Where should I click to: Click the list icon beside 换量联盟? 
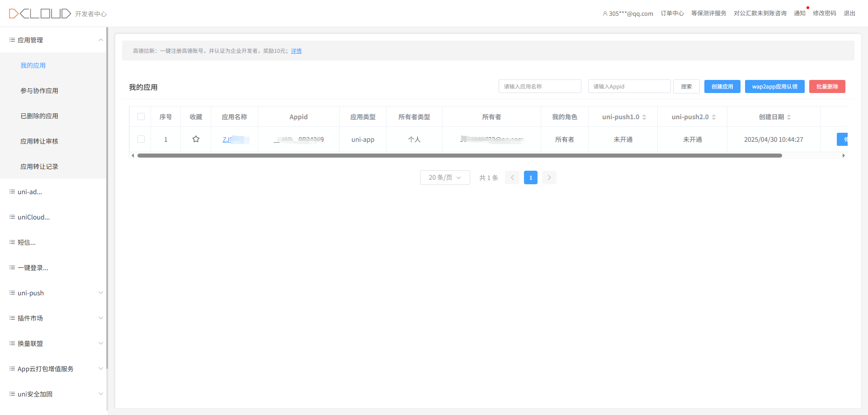click(x=12, y=343)
